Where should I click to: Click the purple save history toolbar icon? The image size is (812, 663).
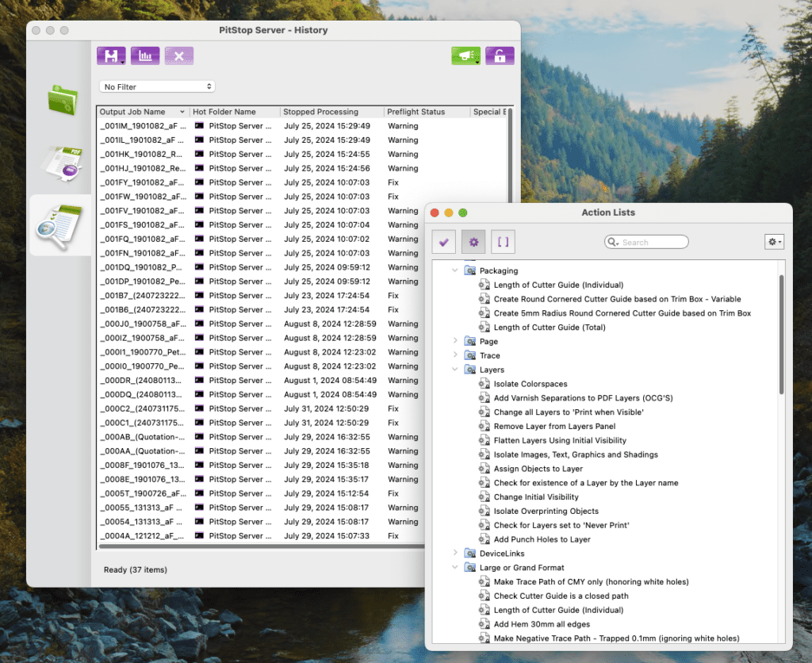tap(111, 56)
